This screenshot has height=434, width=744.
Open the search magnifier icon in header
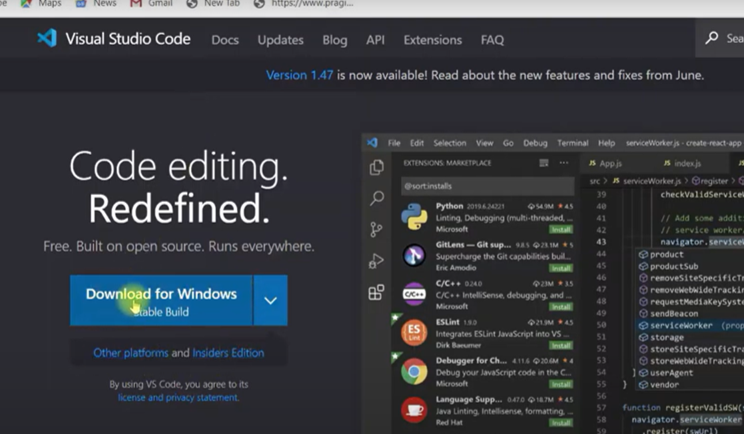pos(712,39)
